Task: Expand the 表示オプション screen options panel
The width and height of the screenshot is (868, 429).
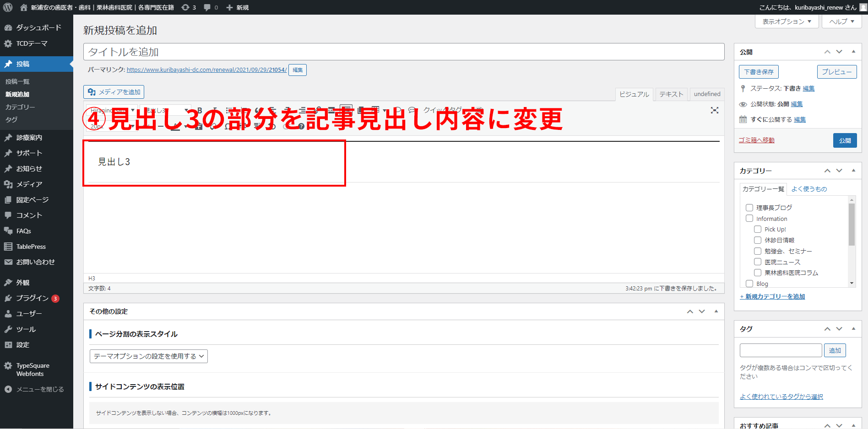Action: 787,21
